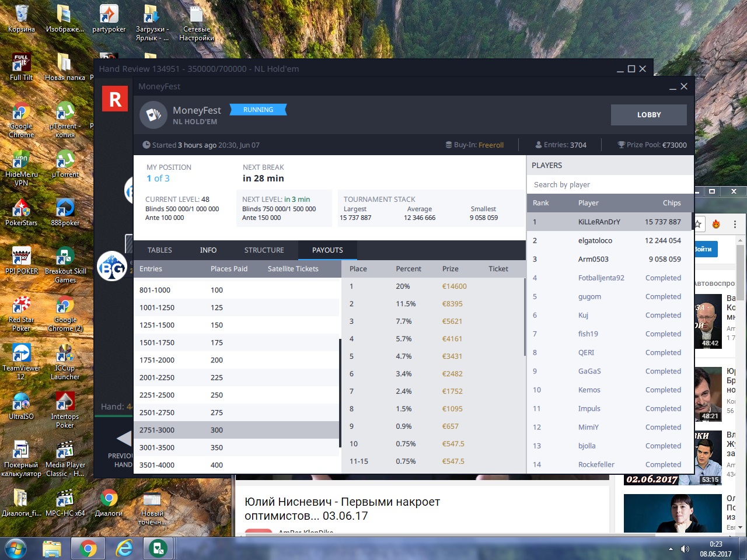747x560 pixels.
Task: Click the previous hand arrow in Hand Review
Action: click(x=124, y=439)
